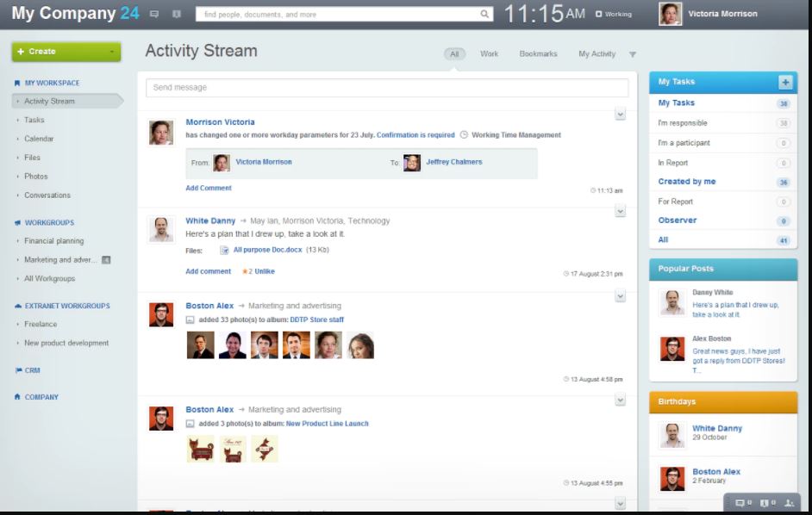Click Victoria Morrison avatar in From field
Screen dimensions: 812x515
[222, 163]
